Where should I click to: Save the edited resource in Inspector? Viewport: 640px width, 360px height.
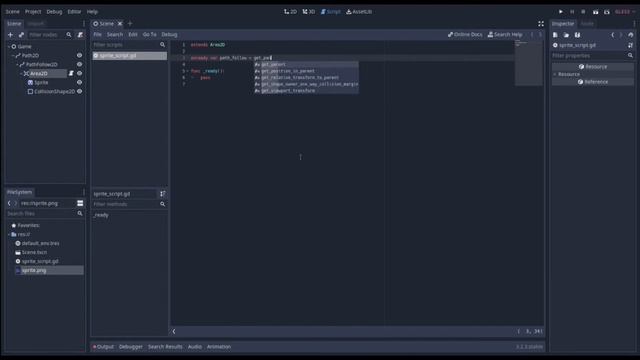tap(578, 35)
